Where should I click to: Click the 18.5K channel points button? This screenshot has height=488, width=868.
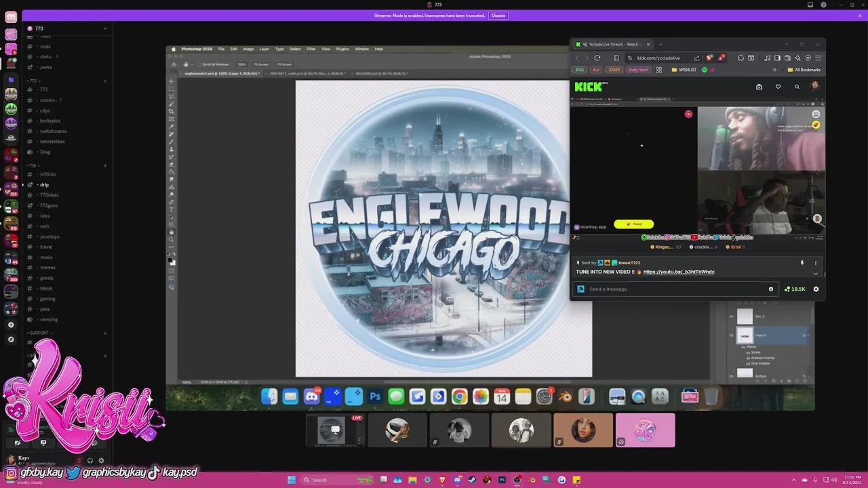click(795, 289)
